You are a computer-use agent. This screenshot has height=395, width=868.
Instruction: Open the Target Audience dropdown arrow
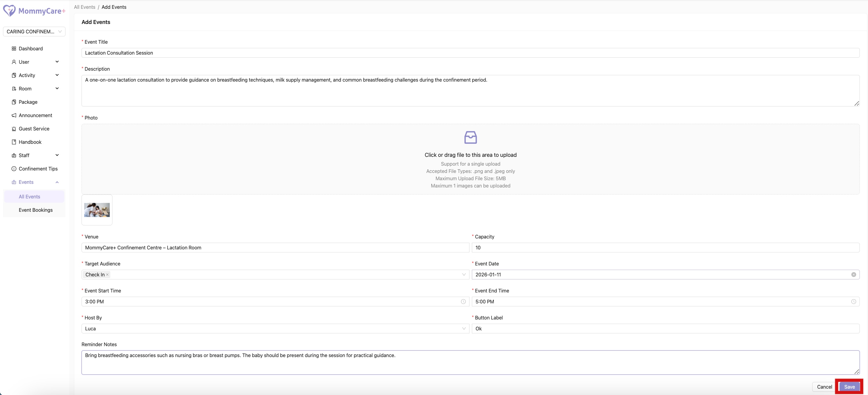[464, 275]
